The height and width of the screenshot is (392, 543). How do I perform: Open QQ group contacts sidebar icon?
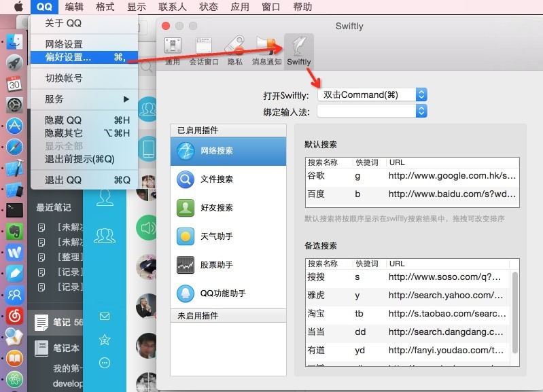coord(105,236)
